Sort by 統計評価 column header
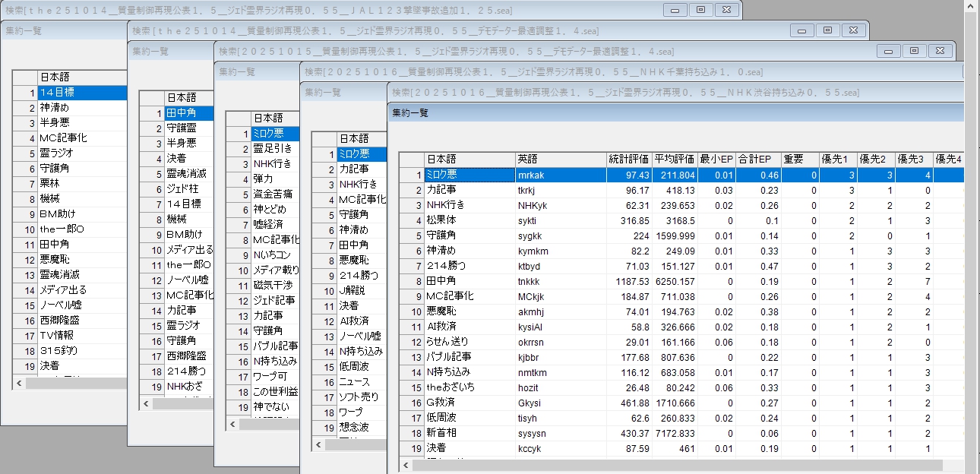Viewport: 980px width, 474px height. pos(628,160)
